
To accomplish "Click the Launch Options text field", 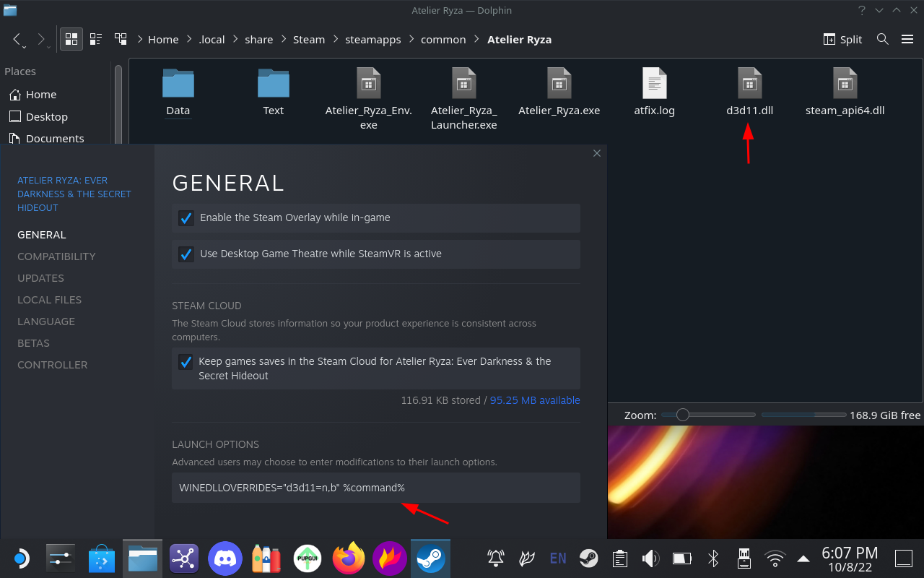I will [376, 488].
